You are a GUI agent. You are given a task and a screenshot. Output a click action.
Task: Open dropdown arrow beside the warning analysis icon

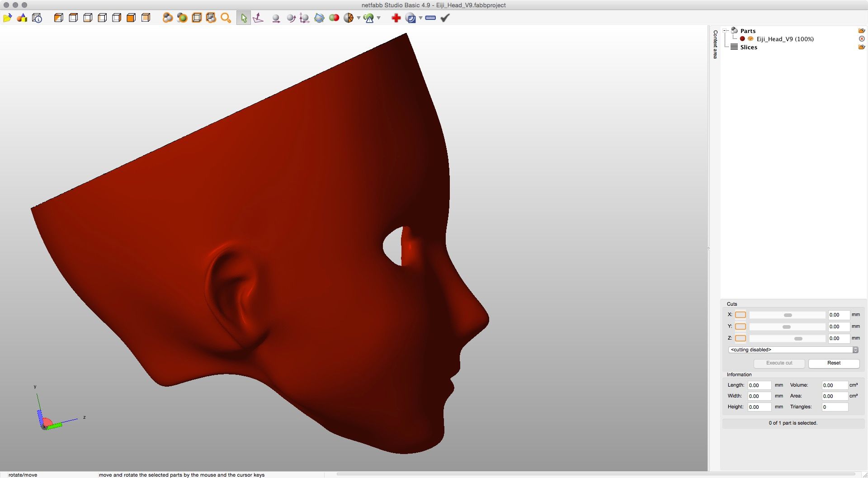tap(379, 18)
